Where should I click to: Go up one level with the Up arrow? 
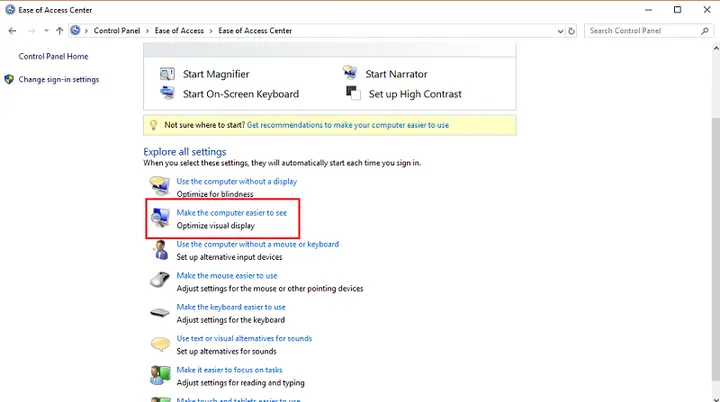coord(59,31)
